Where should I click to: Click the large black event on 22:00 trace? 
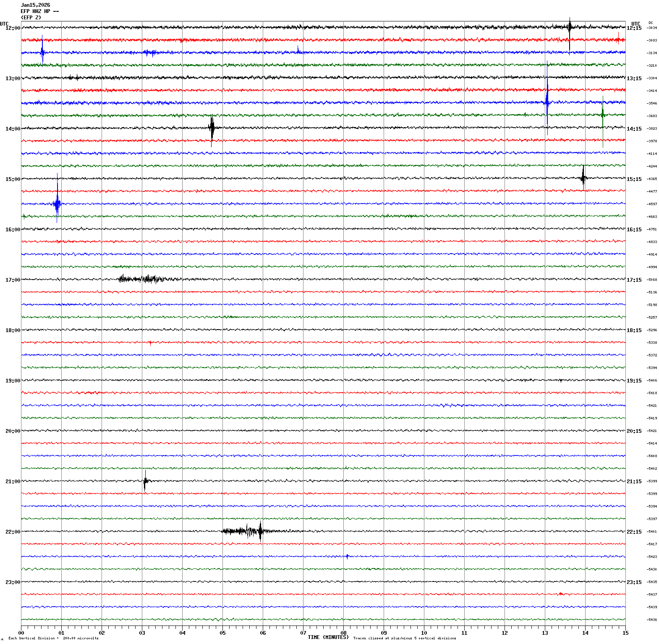click(x=260, y=531)
